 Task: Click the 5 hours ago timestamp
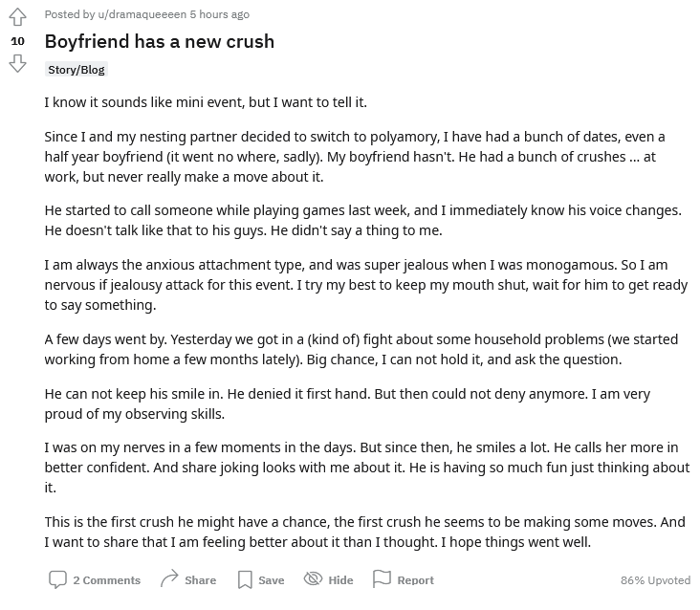[220, 14]
